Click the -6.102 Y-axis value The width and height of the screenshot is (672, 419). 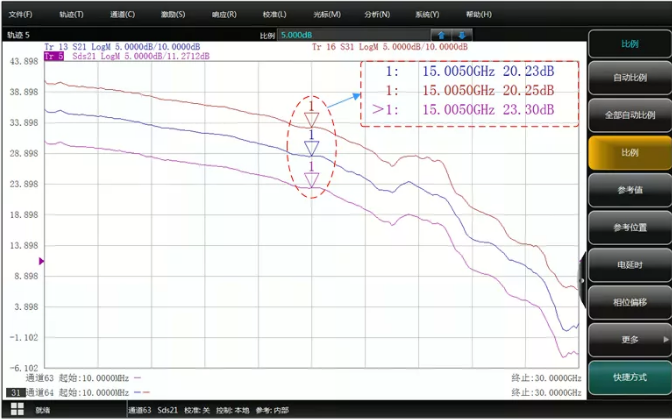[24, 368]
